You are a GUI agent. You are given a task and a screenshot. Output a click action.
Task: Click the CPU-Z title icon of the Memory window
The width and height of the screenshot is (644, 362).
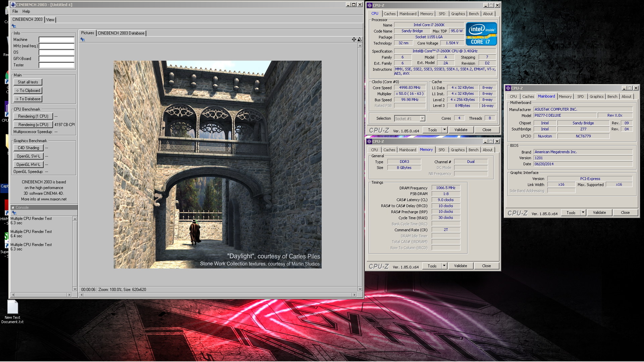click(369, 141)
